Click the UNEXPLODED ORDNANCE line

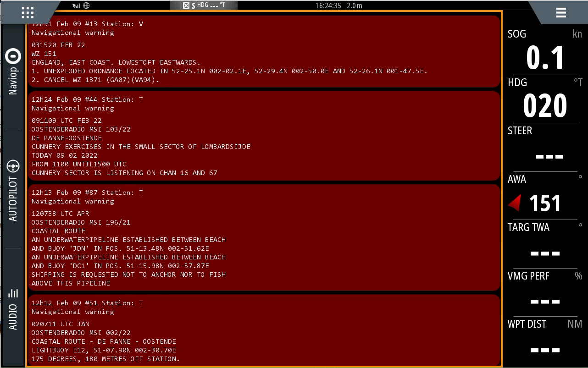[x=230, y=71]
